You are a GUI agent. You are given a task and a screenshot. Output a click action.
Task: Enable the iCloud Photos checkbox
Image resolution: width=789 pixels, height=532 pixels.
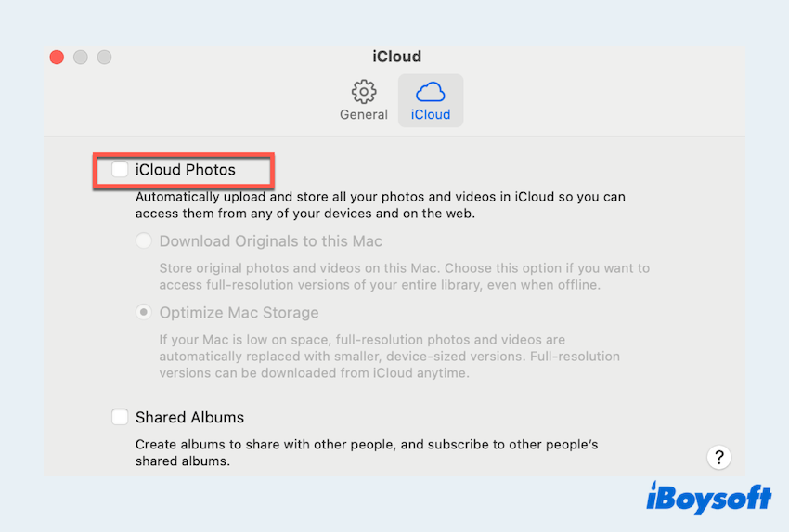(x=120, y=170)
